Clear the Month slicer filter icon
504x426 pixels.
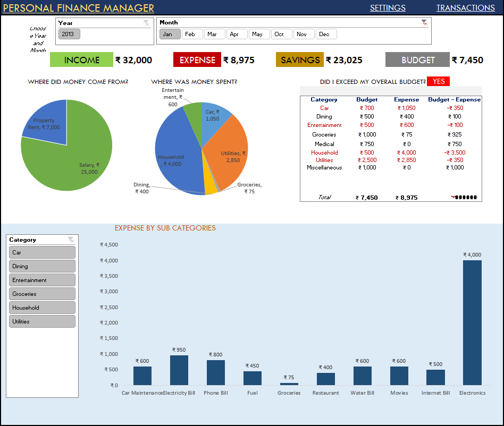[x=424, y=23]
